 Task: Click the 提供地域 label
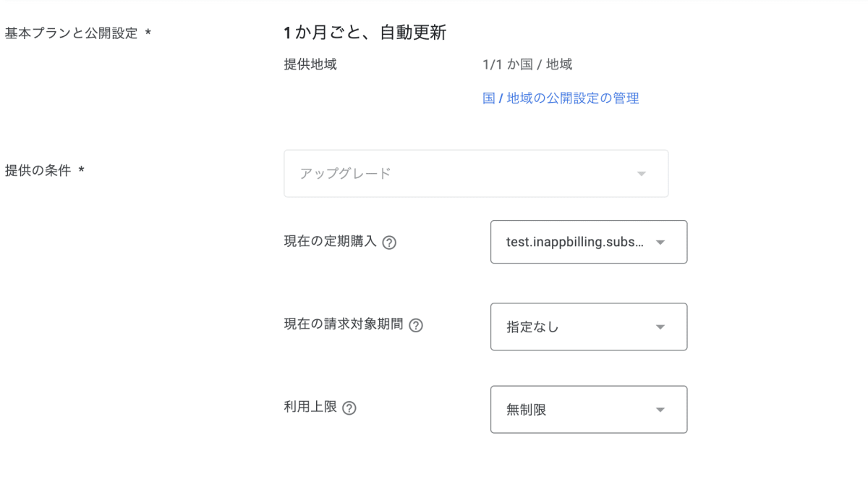pyautogui.click(x=310, y=64)
